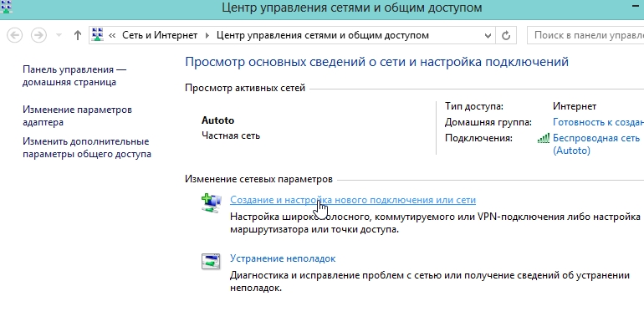Expand the arrow after Сеть и Интернет breadcrumb
This screenshot has width=644, height=327.
[207, 36]
